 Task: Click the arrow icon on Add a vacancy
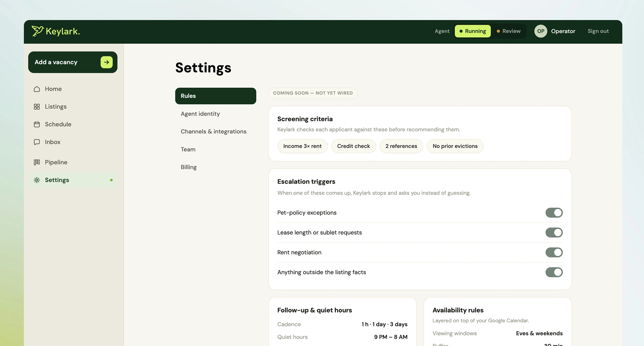coord(107,62)
